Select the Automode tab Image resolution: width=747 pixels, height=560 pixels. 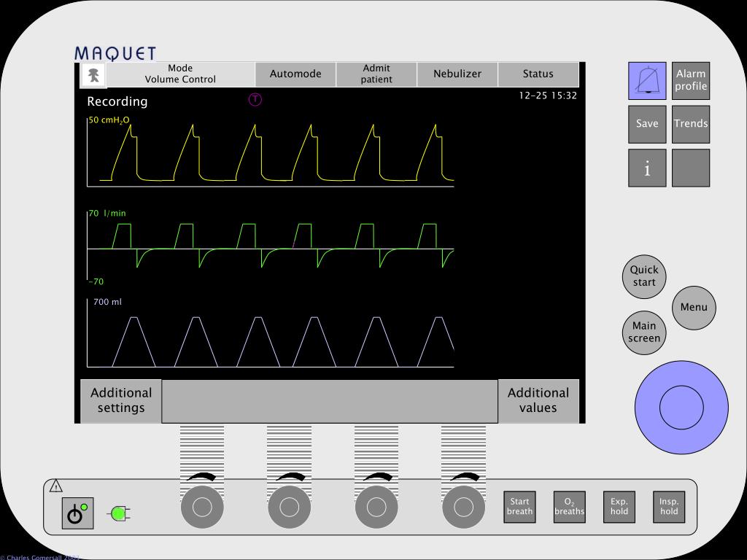295,74
